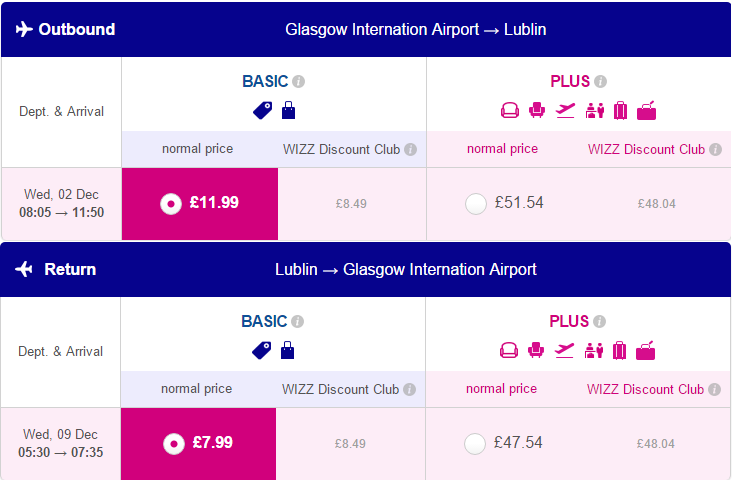Click return PLUS airport check-in desk icon
The height and width of the screenshot is (481, 732).
pyautogui.click(x=594, y=350)
